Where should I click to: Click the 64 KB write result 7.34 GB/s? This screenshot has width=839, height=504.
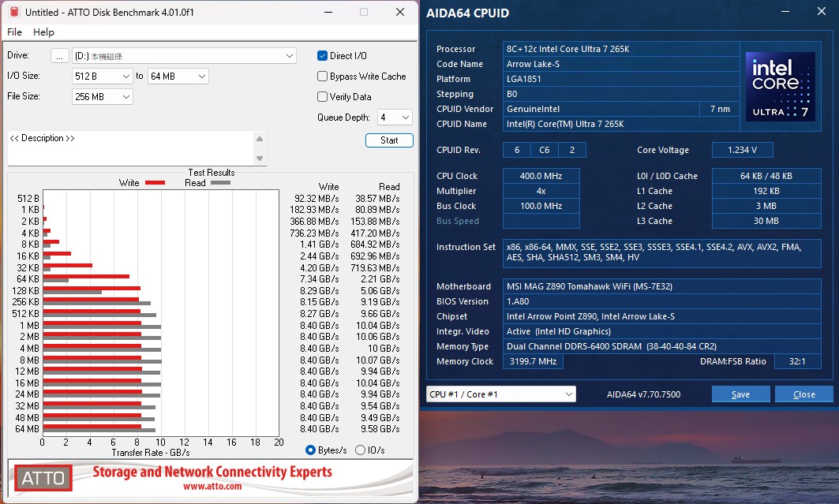point(320,279)
